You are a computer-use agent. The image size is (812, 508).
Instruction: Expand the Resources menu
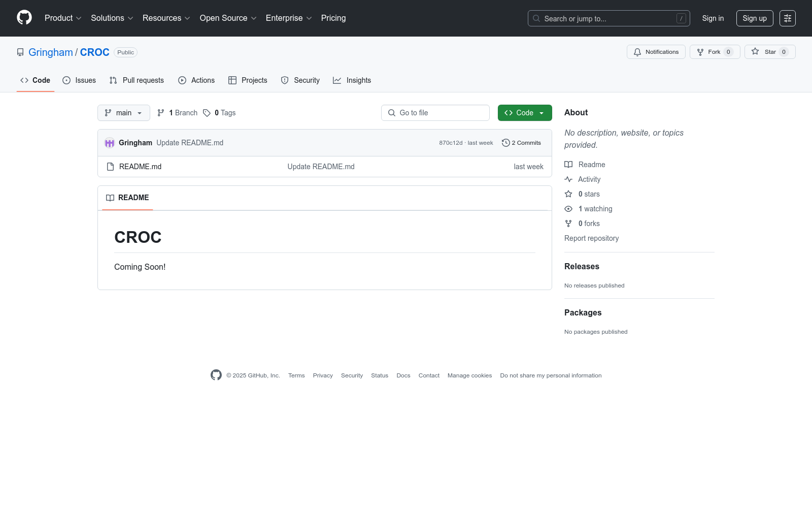tap(166, 18)
